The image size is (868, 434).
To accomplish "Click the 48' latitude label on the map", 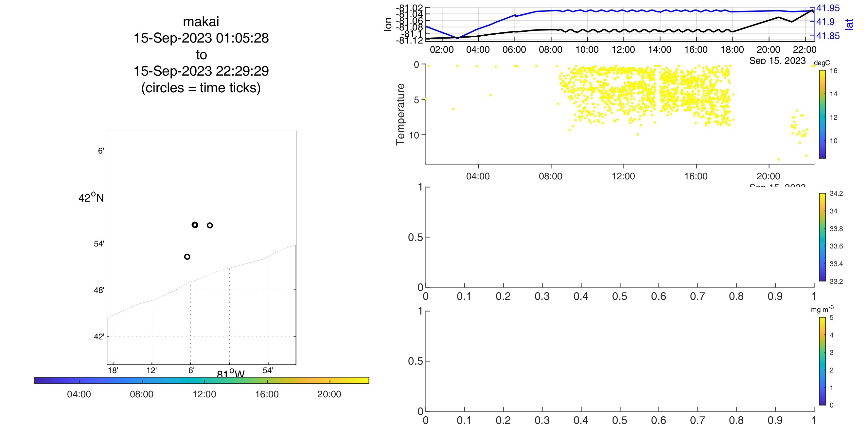I will (x=99, y=290).
